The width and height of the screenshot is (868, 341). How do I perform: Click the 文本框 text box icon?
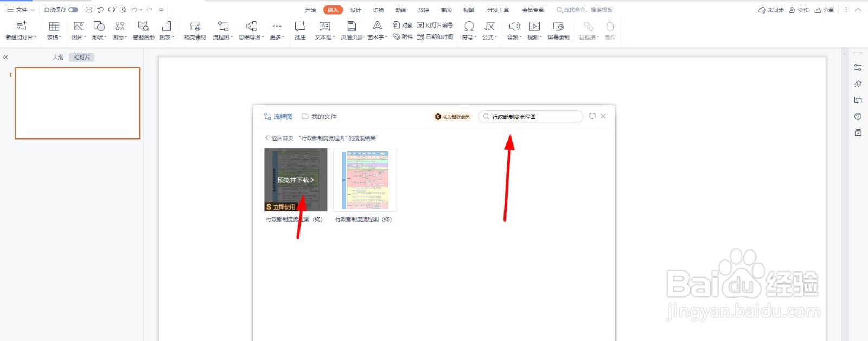[325, 26]
